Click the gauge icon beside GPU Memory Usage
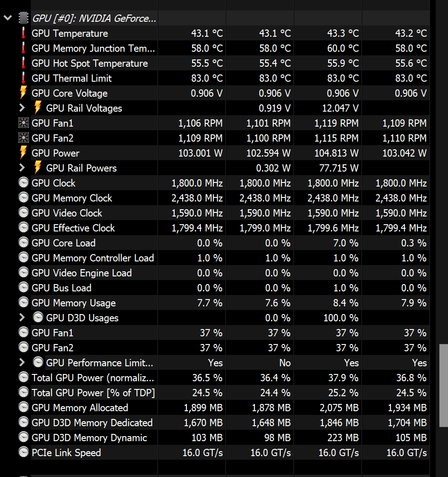Image resolution: width=448 pixels, height=477 pixels. click(24, 302)
